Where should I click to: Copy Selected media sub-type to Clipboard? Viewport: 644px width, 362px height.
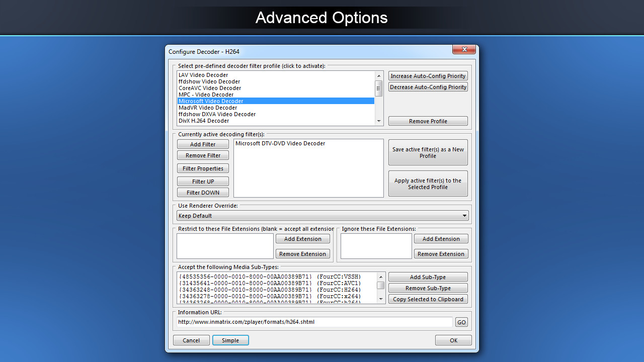pyautogui.click(x=428, y=299)
